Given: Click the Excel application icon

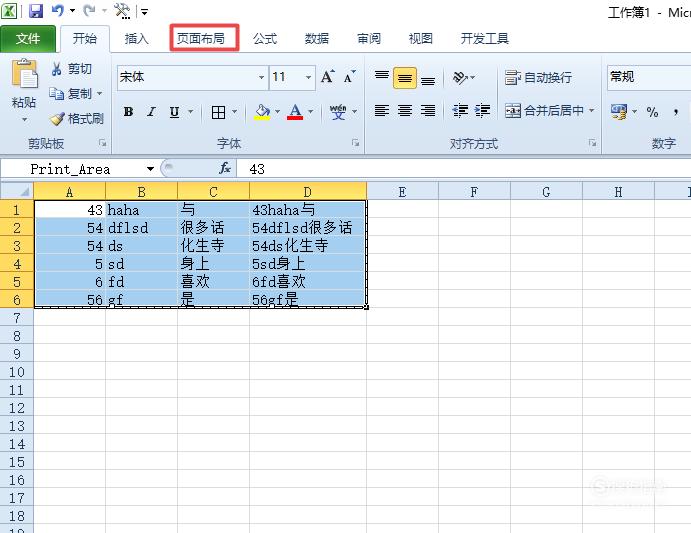Looking at the screenshot, I should [x=9, y=11].
